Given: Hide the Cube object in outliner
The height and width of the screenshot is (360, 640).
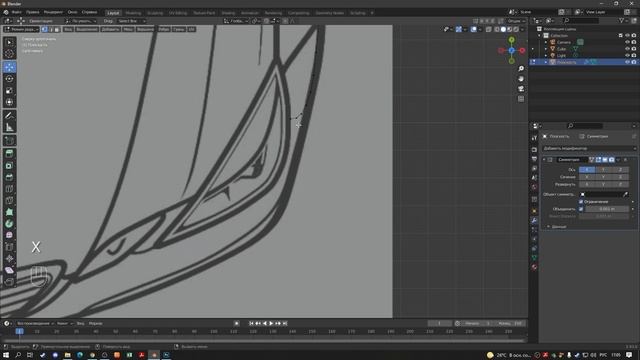Looking at the screenshot, I should [627, 49].
